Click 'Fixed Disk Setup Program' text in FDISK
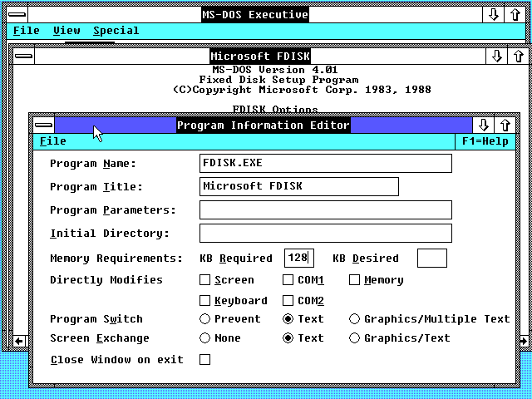Screen dimensions: 532x399 click(x=278, y=80)
